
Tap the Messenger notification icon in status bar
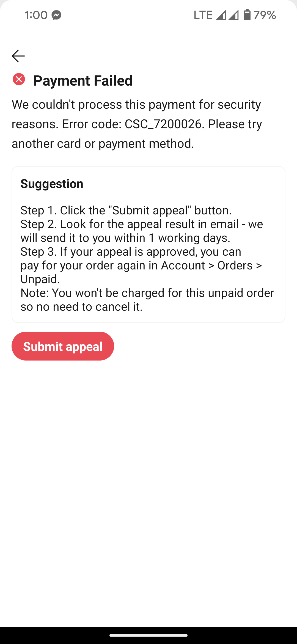pos(56,15)
